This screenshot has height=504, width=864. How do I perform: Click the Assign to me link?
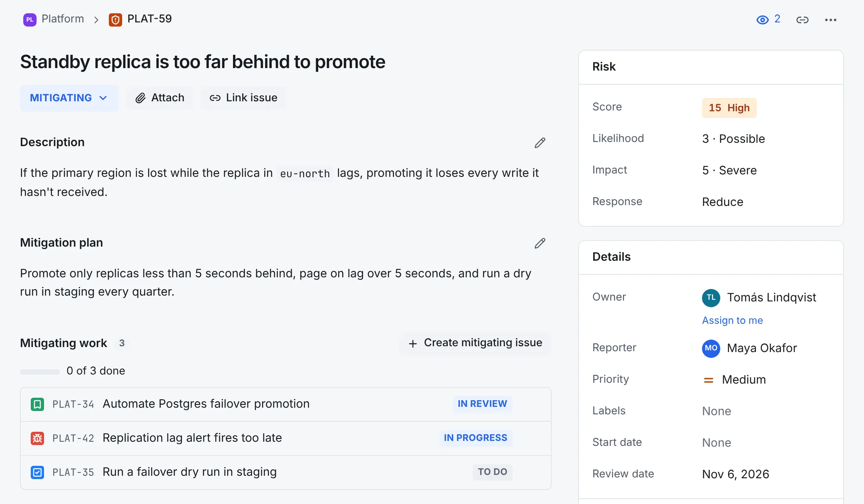click(x=732, y=321)
